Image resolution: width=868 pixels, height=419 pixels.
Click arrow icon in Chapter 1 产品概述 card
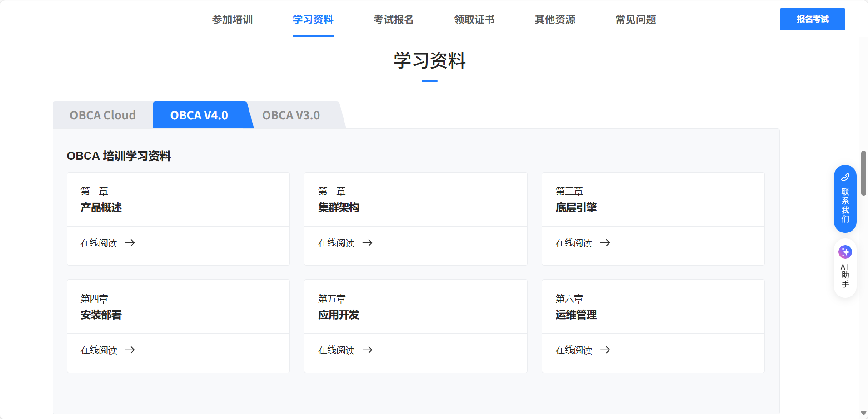130,243
